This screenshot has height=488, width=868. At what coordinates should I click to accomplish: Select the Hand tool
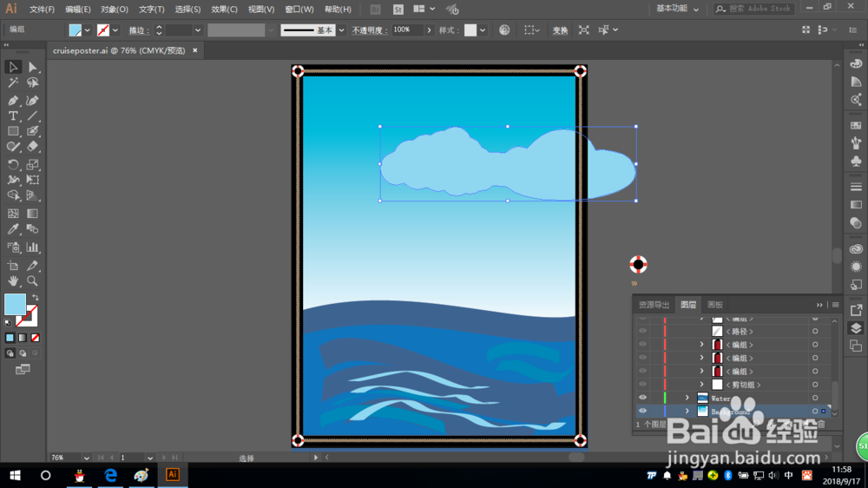(13, 280)
